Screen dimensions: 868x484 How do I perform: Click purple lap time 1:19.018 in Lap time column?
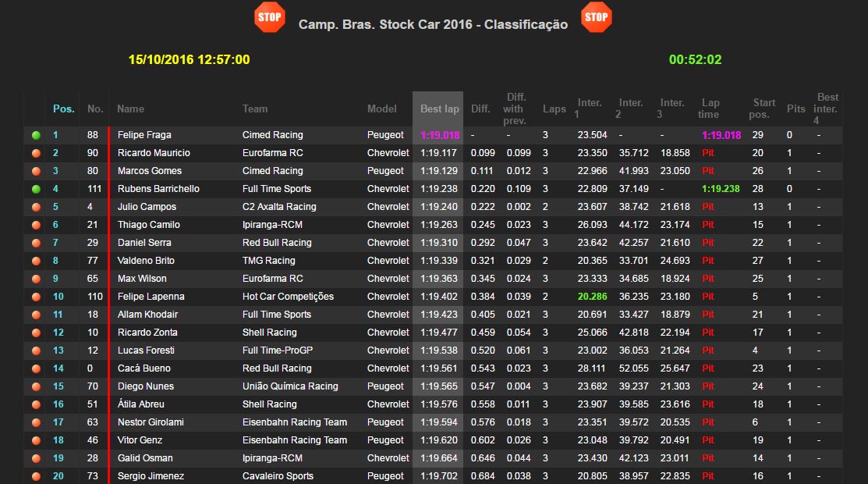[721, 135]
